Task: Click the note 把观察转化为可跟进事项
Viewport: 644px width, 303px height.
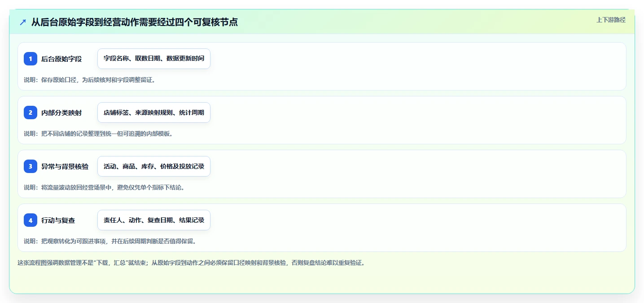Action: (x=110, y=241)
